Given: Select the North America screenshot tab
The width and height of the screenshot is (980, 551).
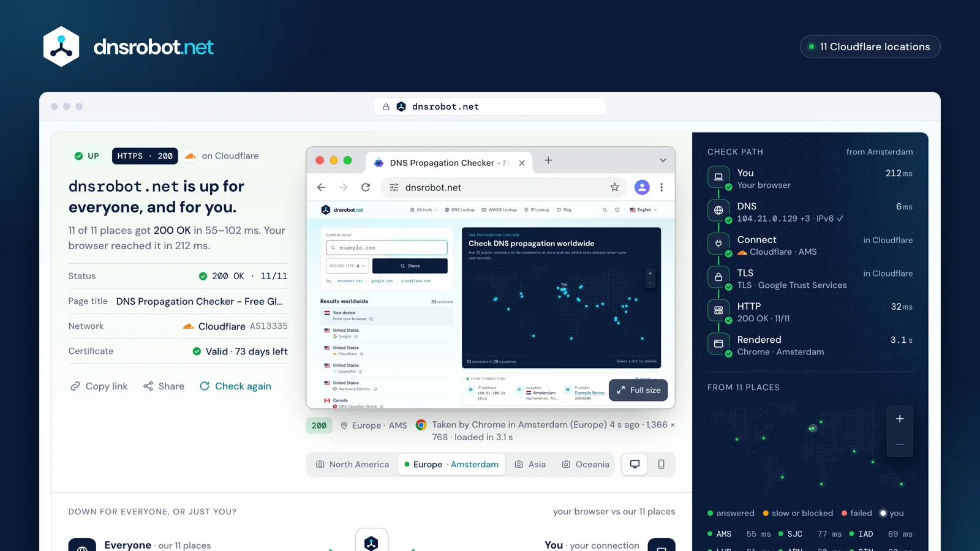Looking at the screenshot, I should coord(352,465).
